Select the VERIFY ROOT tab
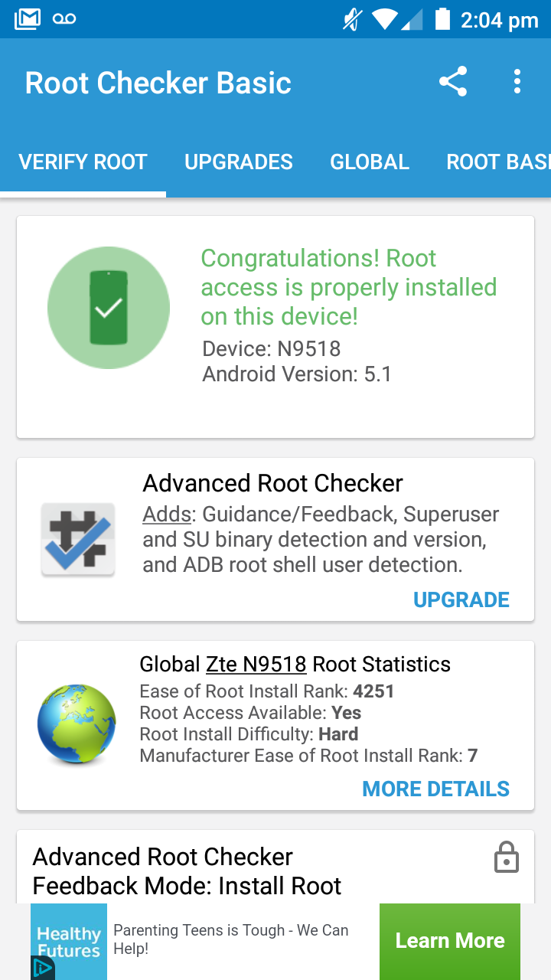The width and height of the screenshot is (551, 980). pyautogui.click(x=83, y=162)
